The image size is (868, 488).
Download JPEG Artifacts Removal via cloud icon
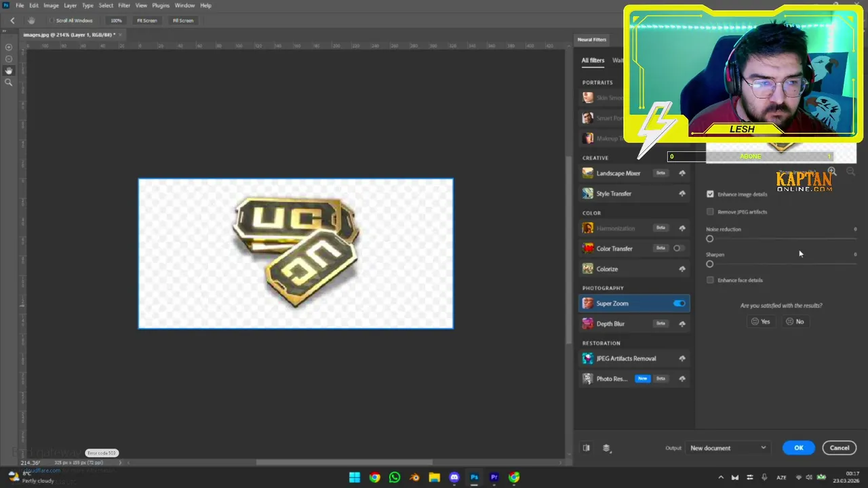coord(682,359)
